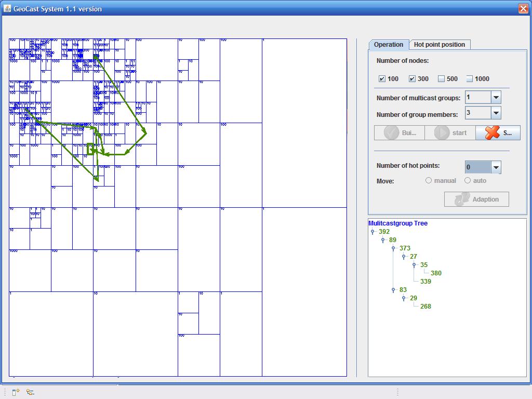Click the new view icon in bottom bar
This screenshot has height=399, width=532.
(x=16, y=392)
